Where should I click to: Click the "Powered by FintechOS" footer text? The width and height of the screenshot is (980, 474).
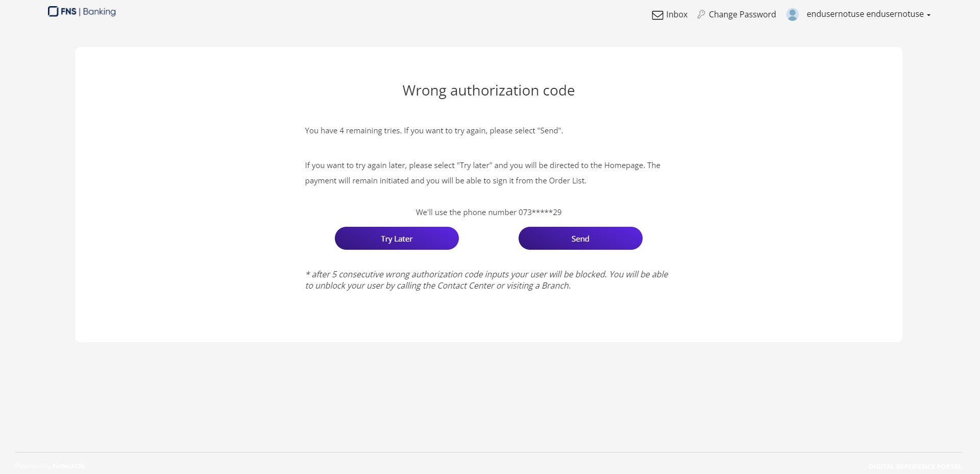pos(50,466)
